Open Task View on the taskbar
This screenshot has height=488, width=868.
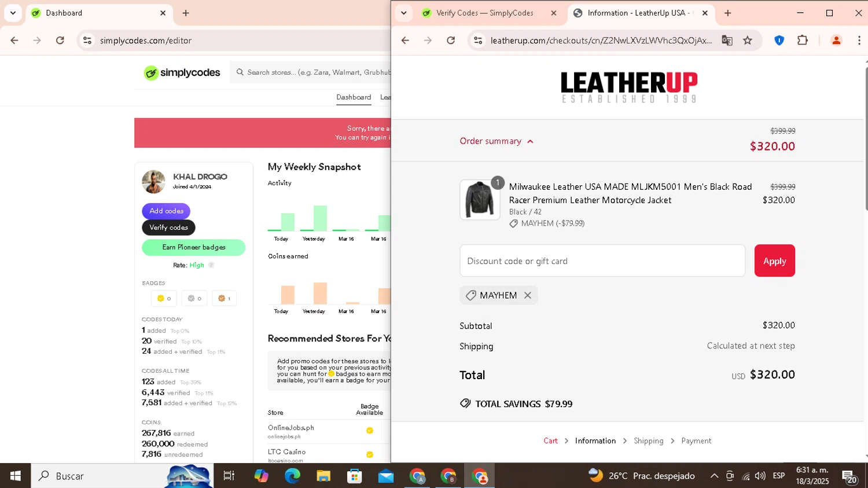pyautogui.click(x=229, y=476)
